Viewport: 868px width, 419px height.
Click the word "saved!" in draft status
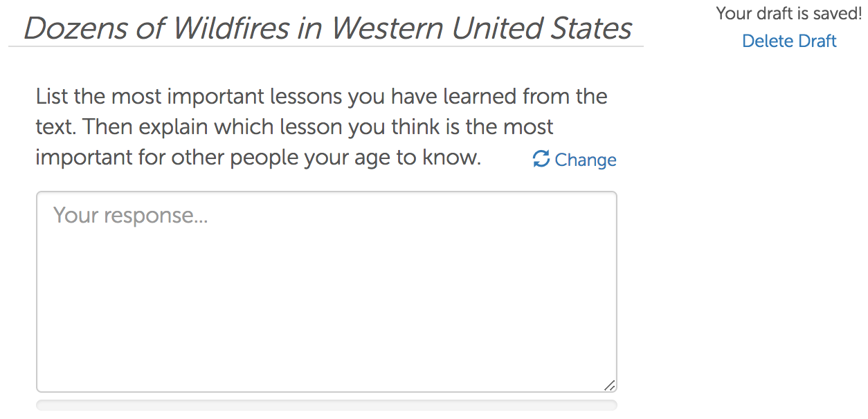tap(837, 13)
